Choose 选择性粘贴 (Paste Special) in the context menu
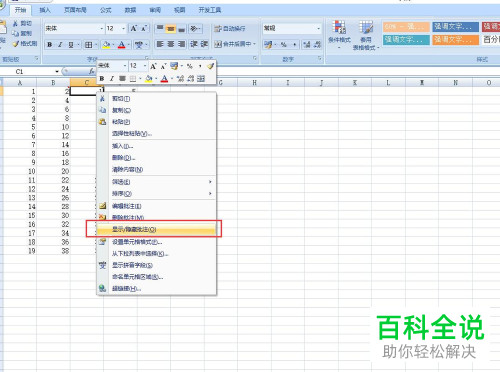500x372 pixels. [x=156, y=134]
